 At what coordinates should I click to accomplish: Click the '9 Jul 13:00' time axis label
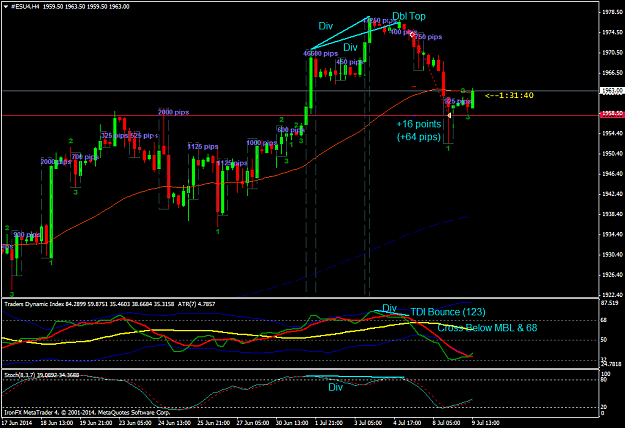pyautogui.click(x=485, y=423)
